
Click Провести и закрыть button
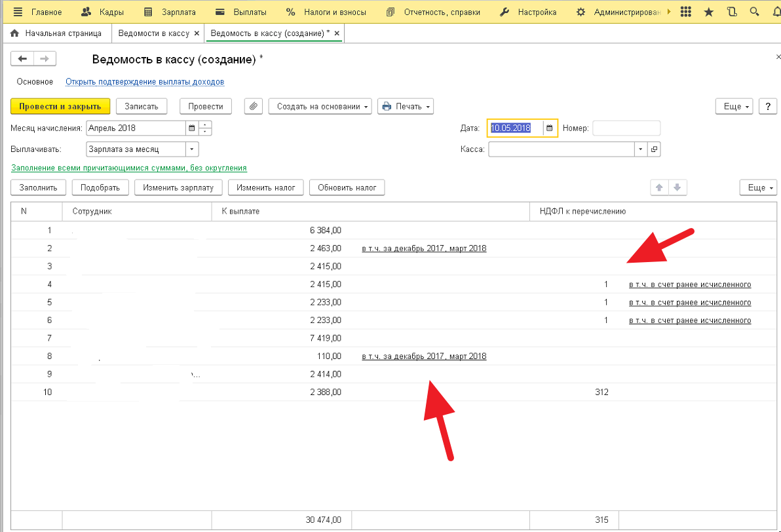pyautogui.click(x=60, y=106)
